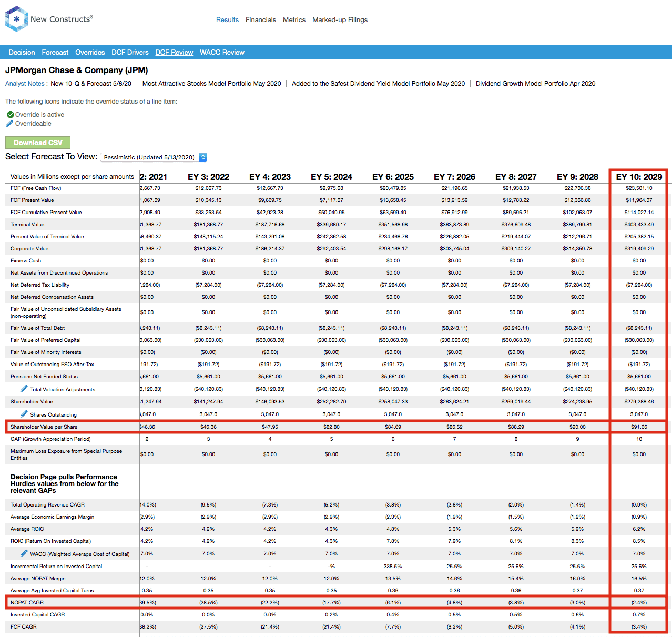Click the 'Shareholder Value per Share' row label
Screen dimensions: 672x637
(x=44, y=427)
